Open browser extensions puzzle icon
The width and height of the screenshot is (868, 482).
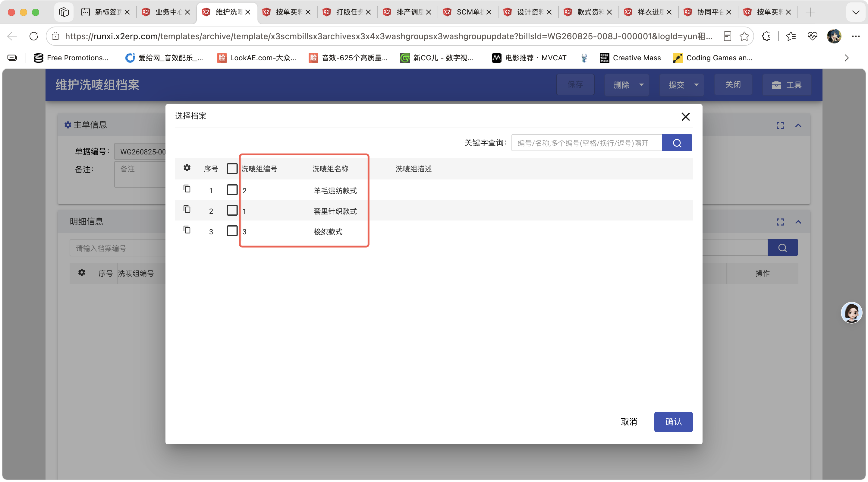[x=766, y=36]
